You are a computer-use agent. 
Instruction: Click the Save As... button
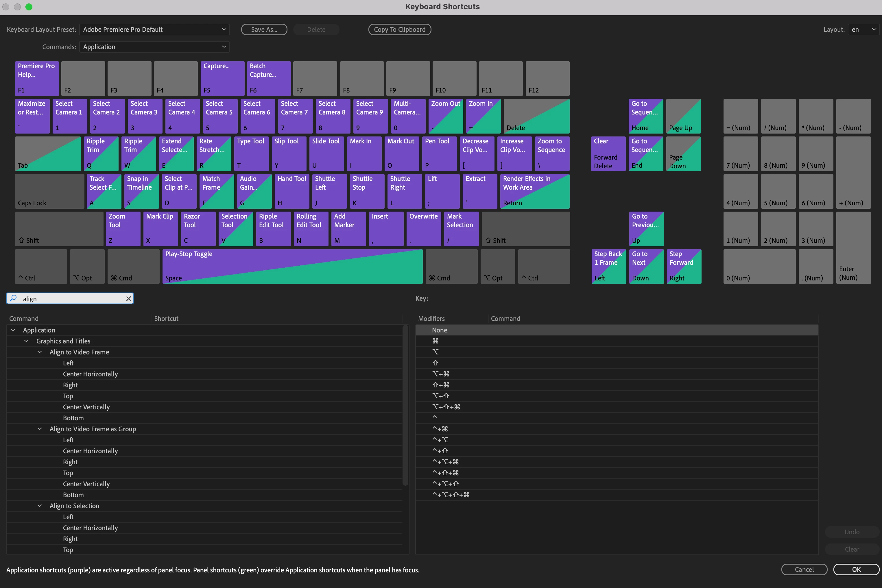[x=264, y=29]
